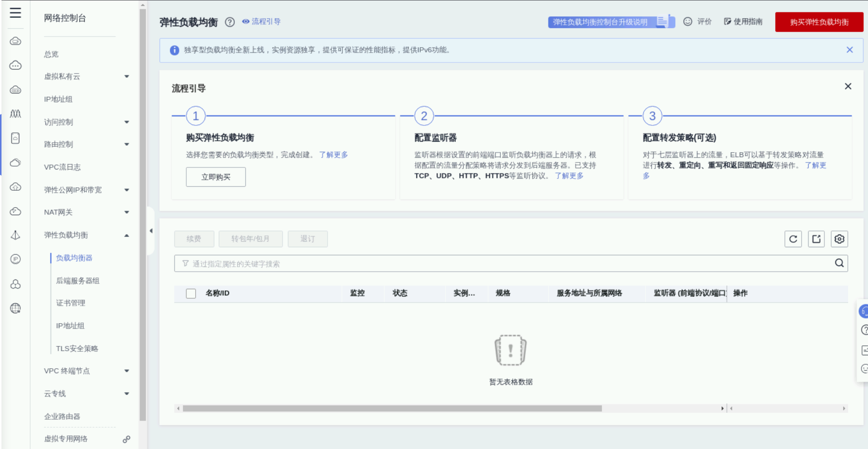Open 企业路由器 in the sidebar

(62, 416)
